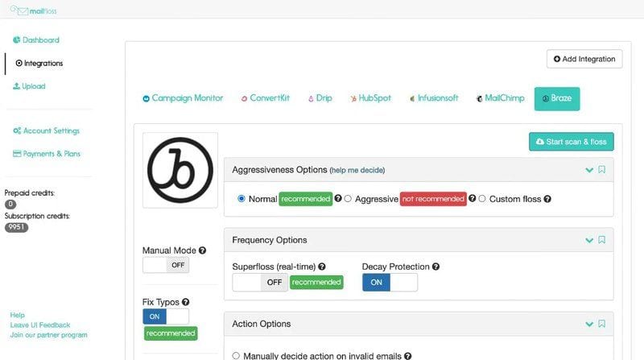Screen dimensions: 644x360
Task: Click the Superfloss (real-time) help icon
Action: (x=322, y=267)
